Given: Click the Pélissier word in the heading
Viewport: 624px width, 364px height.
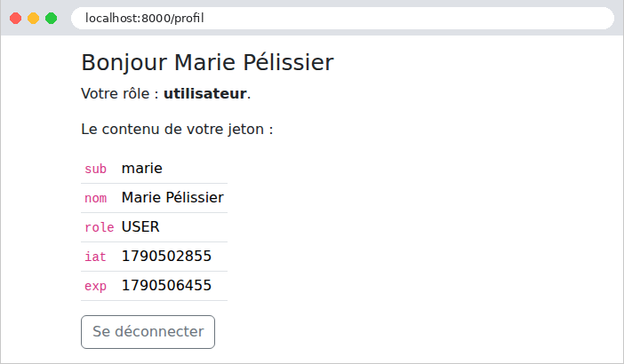Looking at the screenshot, I should point(289,62).
